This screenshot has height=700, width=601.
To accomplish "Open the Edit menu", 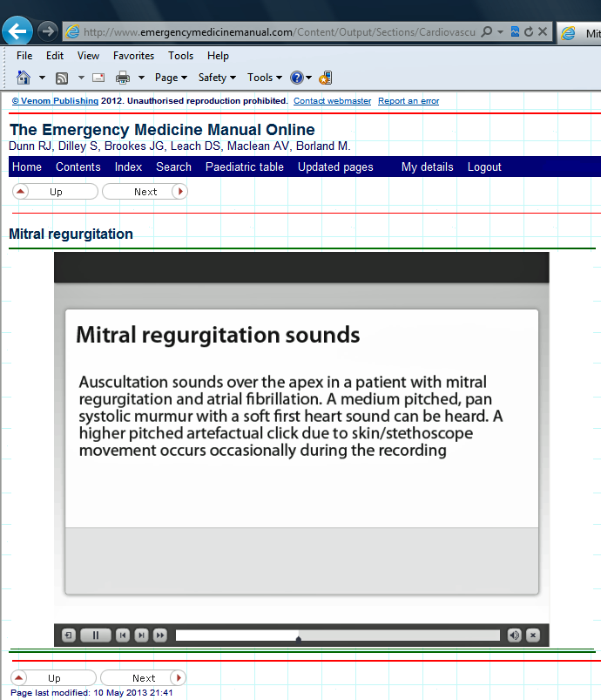I will 54,56.
